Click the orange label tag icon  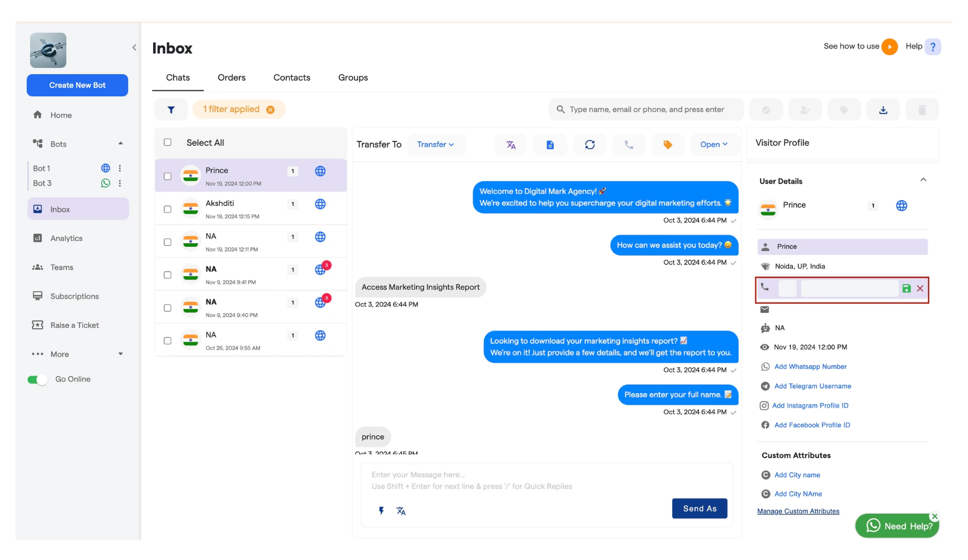click(668, 145)
